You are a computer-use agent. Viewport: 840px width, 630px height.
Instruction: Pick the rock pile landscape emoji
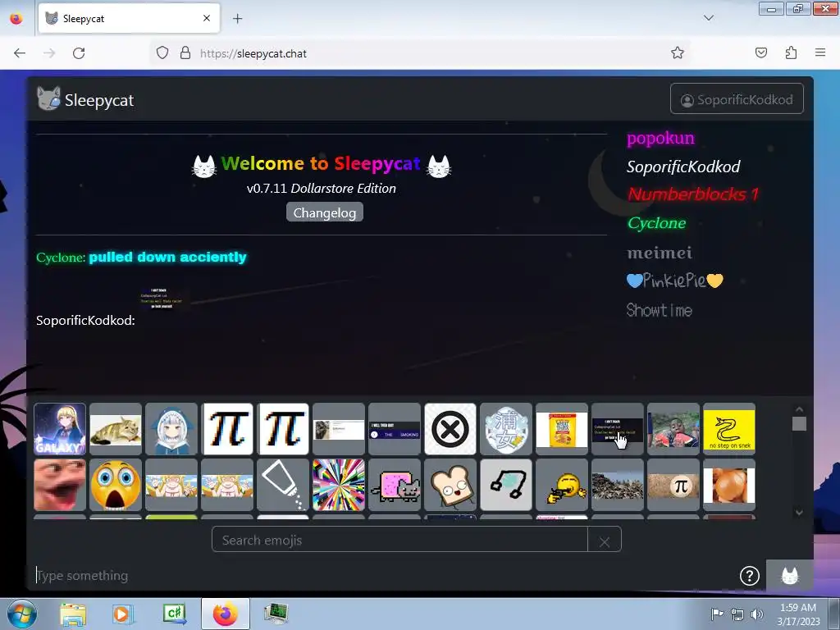pyautogui.click(x=618, y=485)
